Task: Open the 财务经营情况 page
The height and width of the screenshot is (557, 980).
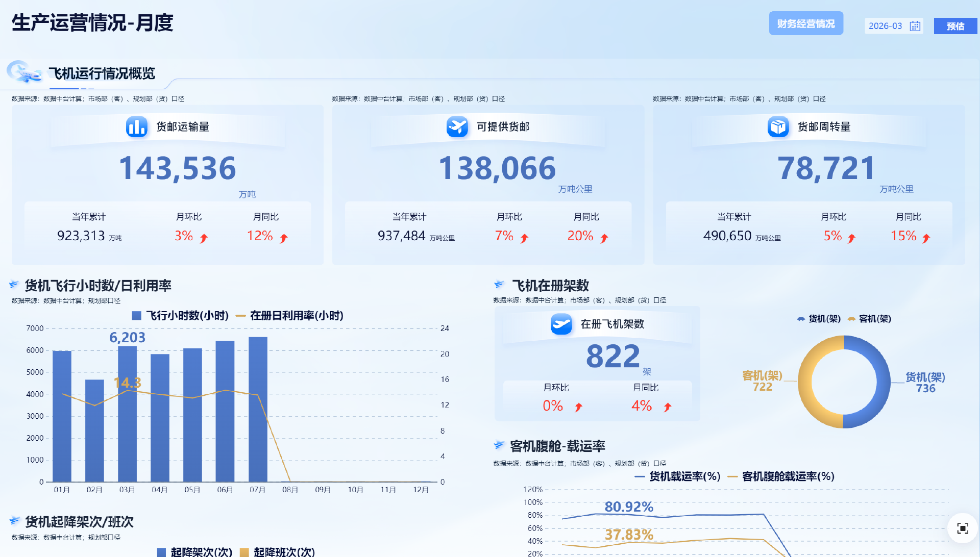Action: coord(805,23)
